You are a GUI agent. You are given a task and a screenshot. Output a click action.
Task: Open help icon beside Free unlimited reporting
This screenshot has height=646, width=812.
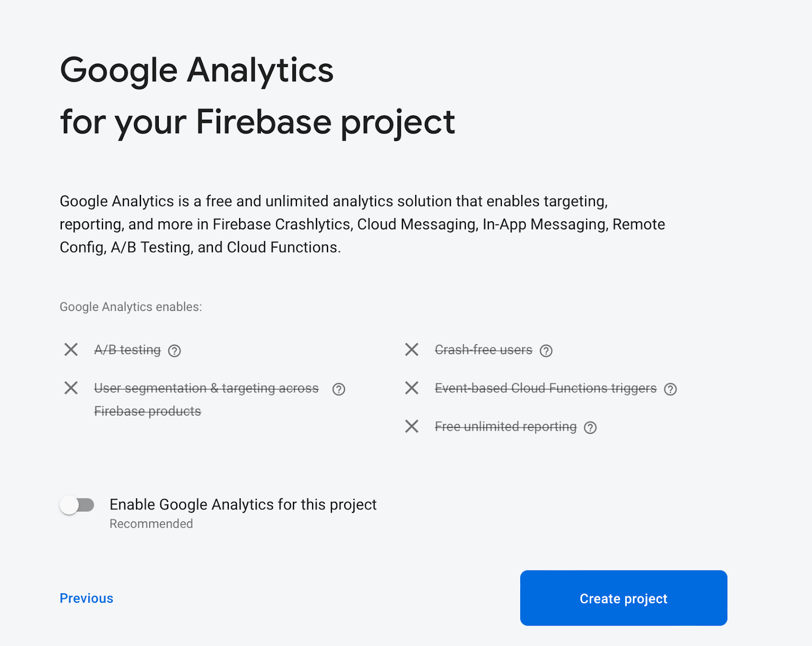(x=590, y=428)
